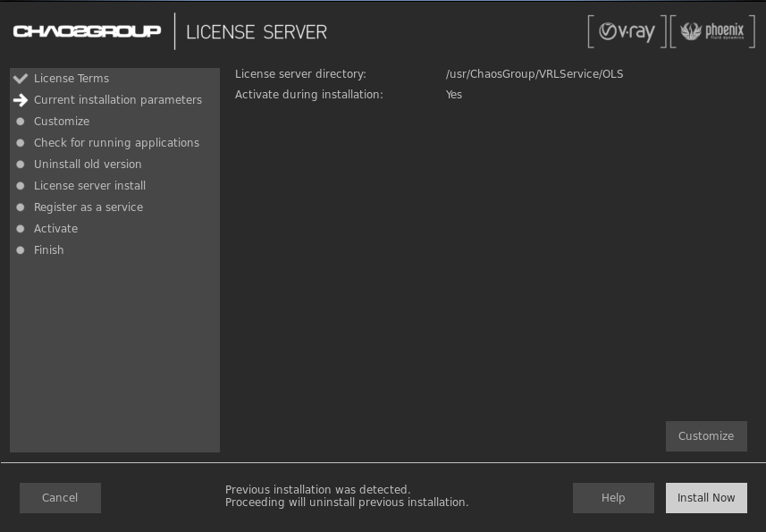
Task: Select the Activate step
Action: coord(55,229)
